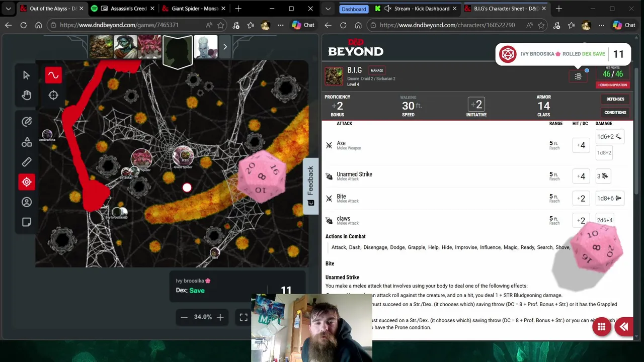Select the blue-skinned character portrait
The height and width of the screenshot is (362, 644).
[125, 47]
